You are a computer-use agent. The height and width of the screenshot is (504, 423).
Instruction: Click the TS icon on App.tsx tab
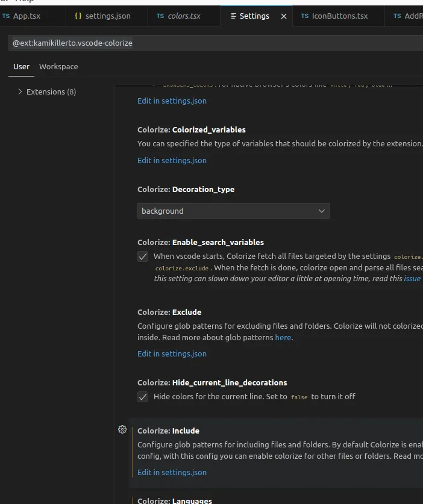(x=6, y=16)
